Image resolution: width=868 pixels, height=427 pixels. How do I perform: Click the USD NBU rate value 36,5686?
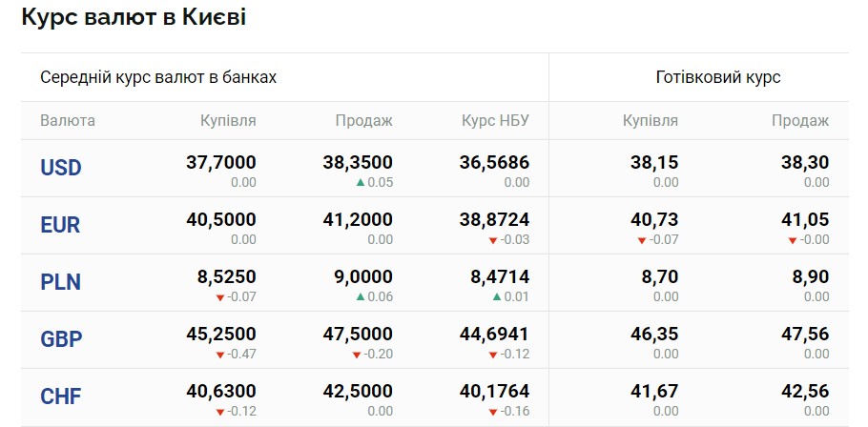[x=495, y=162]
